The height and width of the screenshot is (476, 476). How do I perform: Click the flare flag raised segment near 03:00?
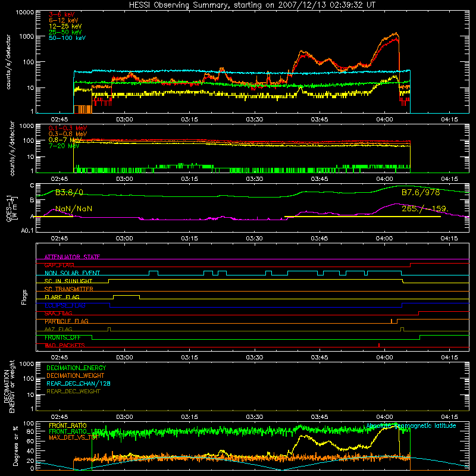[126, 296]
